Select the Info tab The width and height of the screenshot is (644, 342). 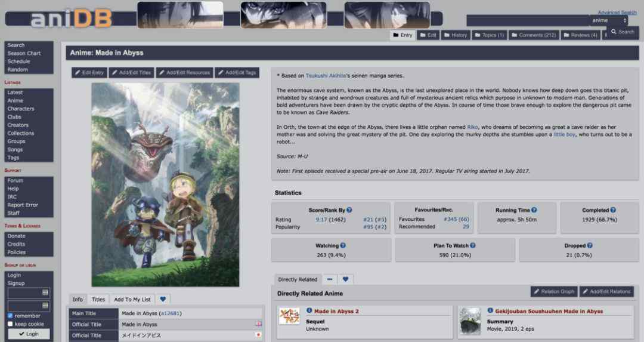pyautogui.click(x=78, y=299)
